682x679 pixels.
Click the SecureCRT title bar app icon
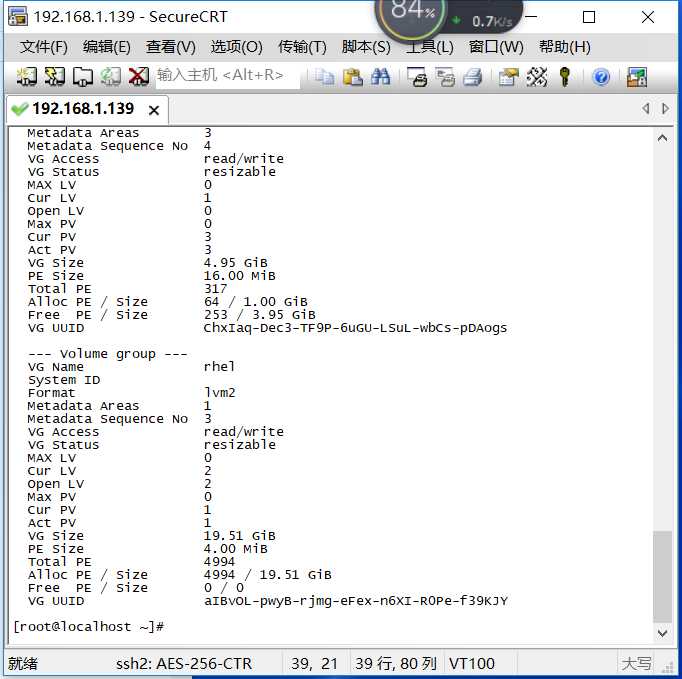[18, 17]
